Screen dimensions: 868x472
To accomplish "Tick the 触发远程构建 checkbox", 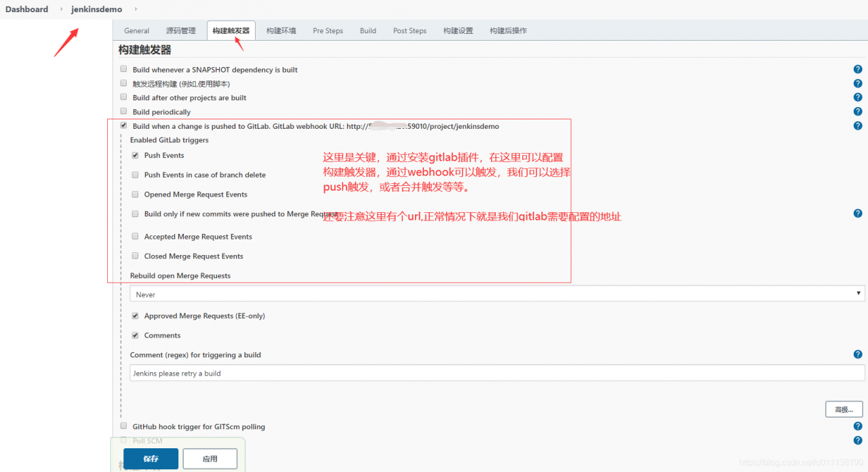I will (x=123, y=83).
